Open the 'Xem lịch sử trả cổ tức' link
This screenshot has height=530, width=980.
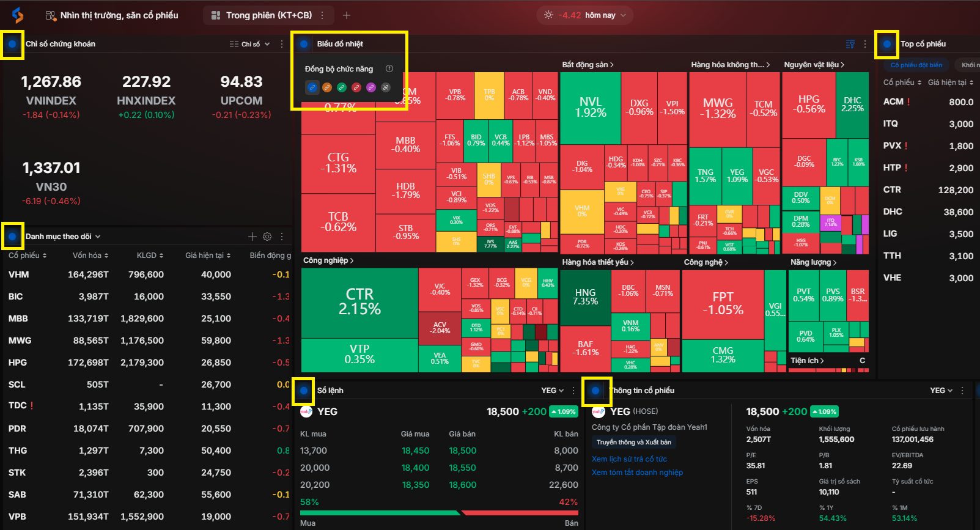tap(629, 459)
